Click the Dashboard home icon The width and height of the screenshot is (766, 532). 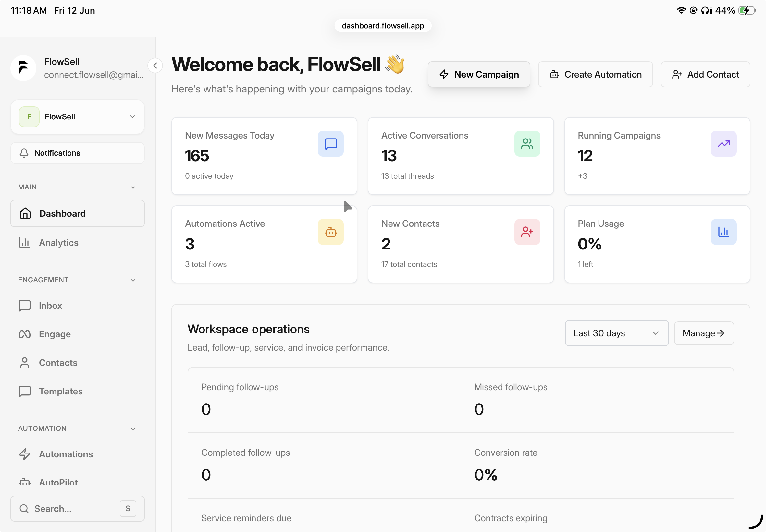pos(25,213)
